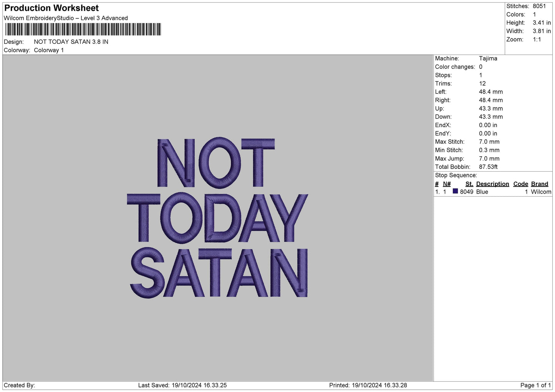Click thread code 8049 in stop sequence
The image size is (555, 392).
click(467, 192)
